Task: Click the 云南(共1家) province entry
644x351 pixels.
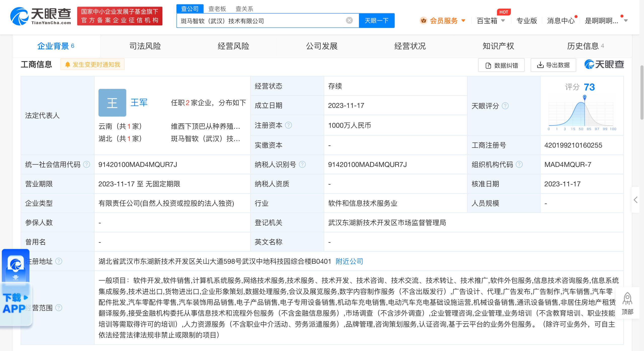Action: [x=120, y=126]
